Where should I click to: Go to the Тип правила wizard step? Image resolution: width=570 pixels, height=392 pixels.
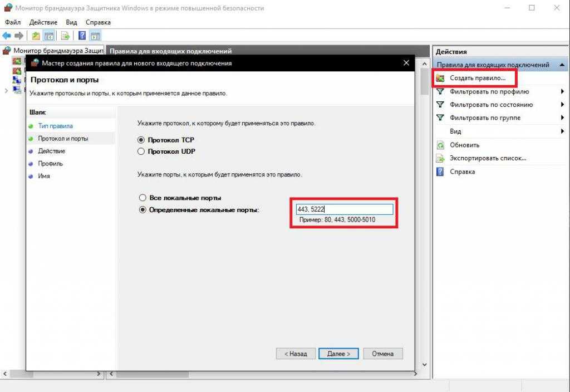pos(55,126)
